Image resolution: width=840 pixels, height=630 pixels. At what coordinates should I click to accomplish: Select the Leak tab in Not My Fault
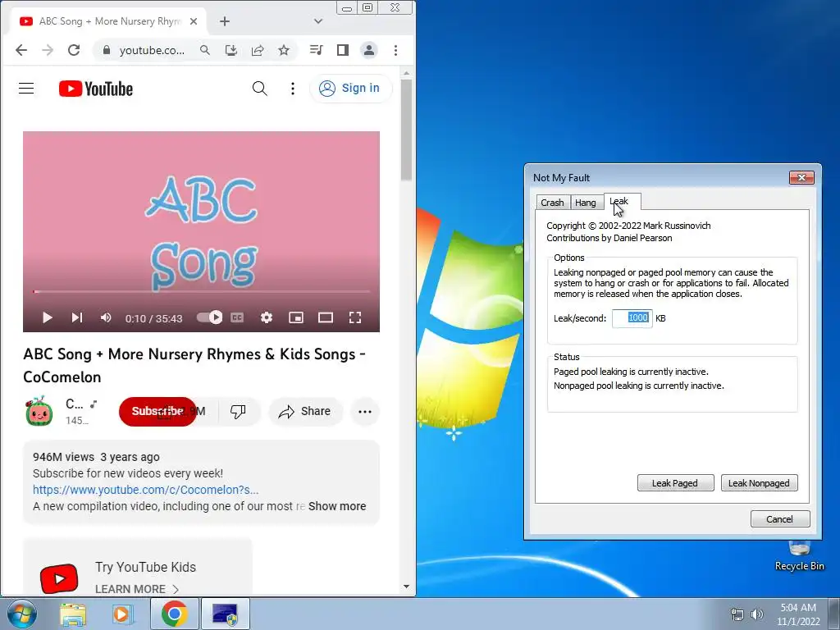tap(620, 202)
